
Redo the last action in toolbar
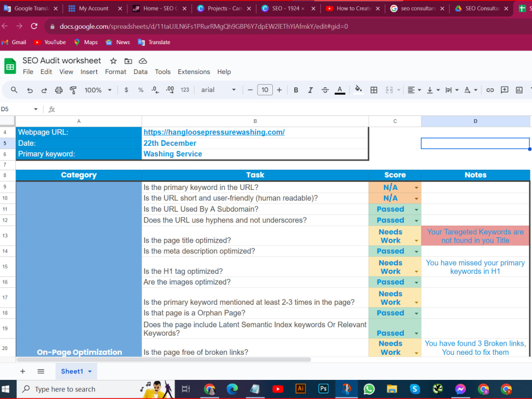[44, 90]
